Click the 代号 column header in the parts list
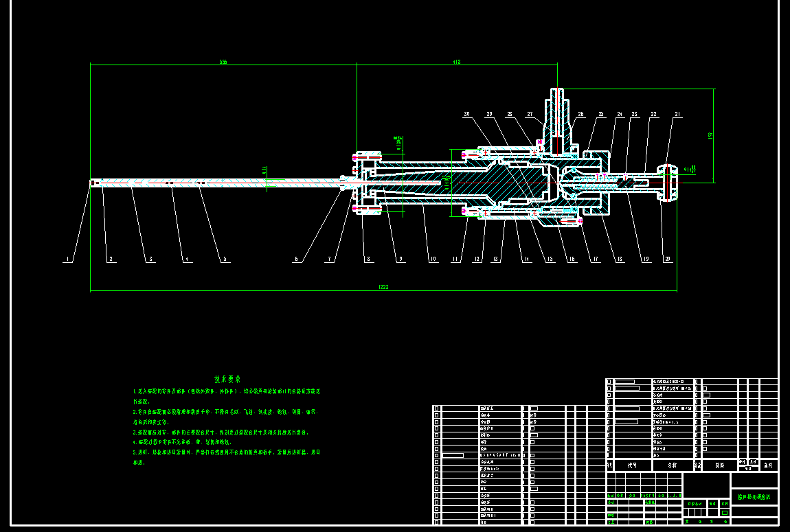 632,465
